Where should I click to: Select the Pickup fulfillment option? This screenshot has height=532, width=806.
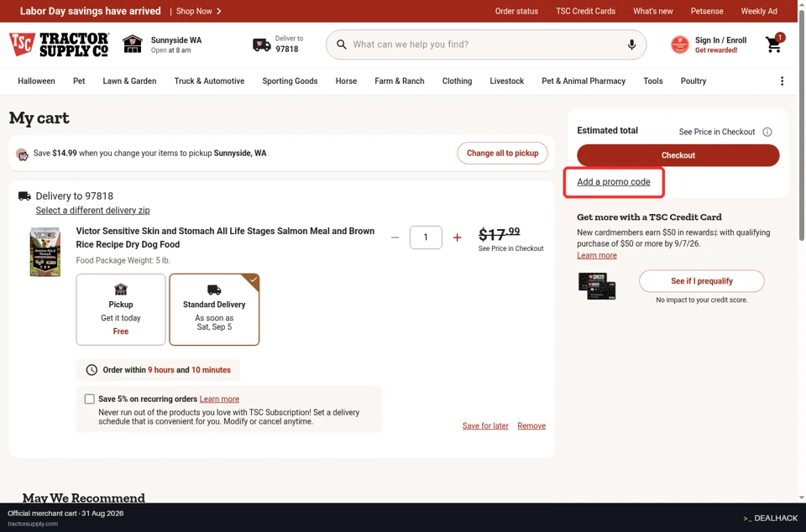tap(121, 310)
